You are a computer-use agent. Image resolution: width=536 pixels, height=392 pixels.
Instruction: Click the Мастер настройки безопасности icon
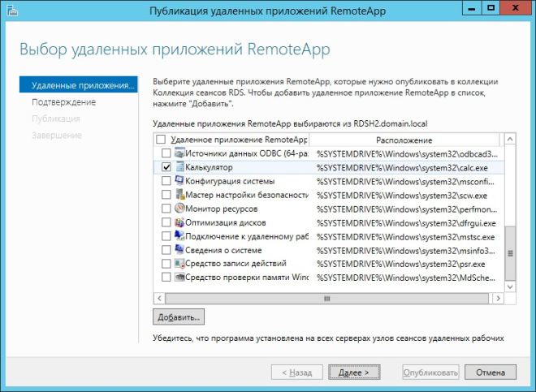coord(179,195)
